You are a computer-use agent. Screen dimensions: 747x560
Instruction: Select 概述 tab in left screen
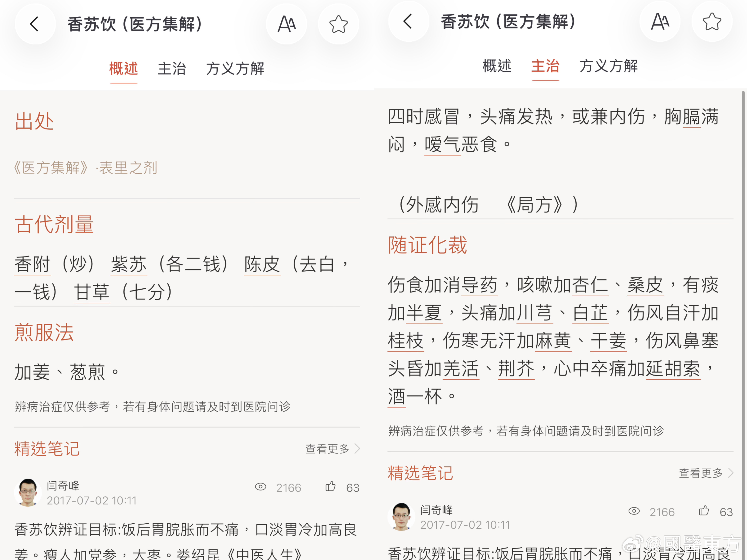[123, 68]
